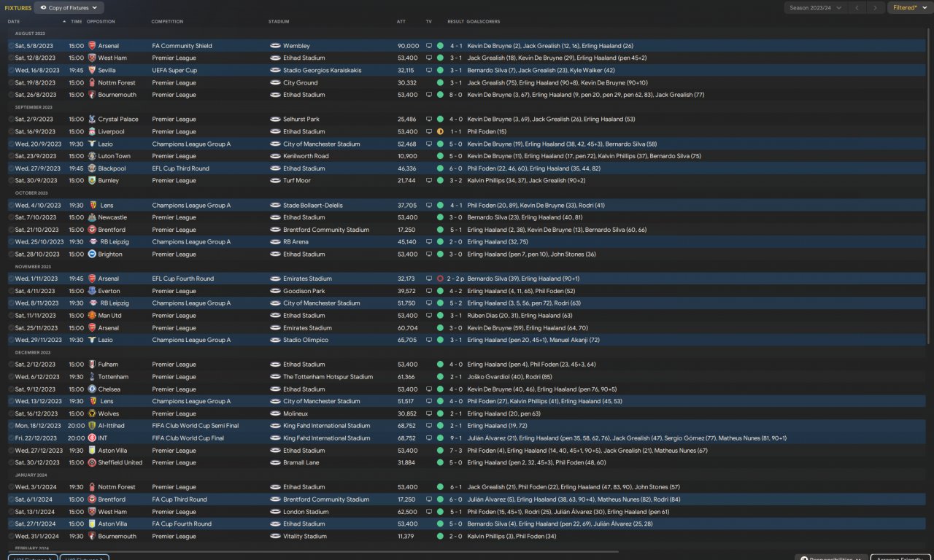Viewport: 934px width, 560px height.
Task: Click the orange draw indicator on the Liverpool row
Action: pyautogui.click(x=440, y=132)
